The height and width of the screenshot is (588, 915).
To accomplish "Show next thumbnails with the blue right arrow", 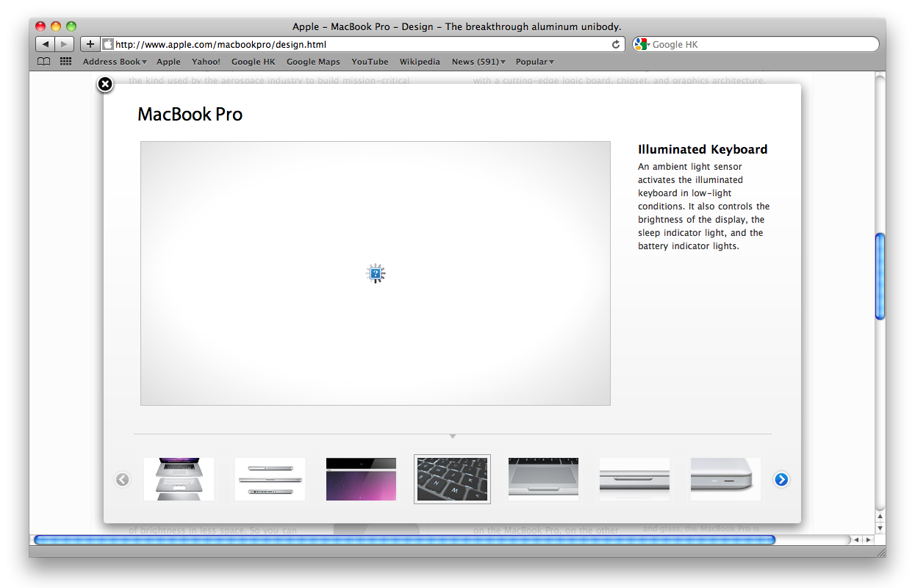I will (781, 479).
